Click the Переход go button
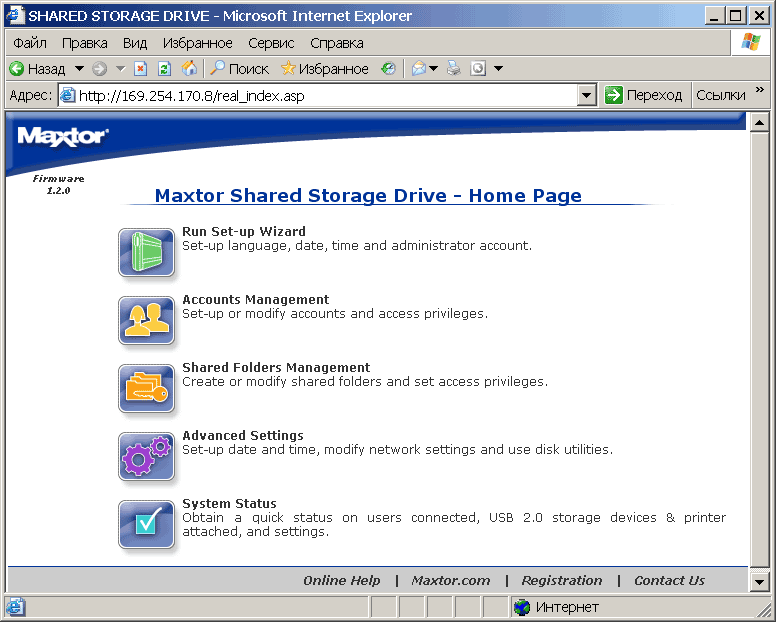This screenshot has width=776, height=622. pos(644,95)
